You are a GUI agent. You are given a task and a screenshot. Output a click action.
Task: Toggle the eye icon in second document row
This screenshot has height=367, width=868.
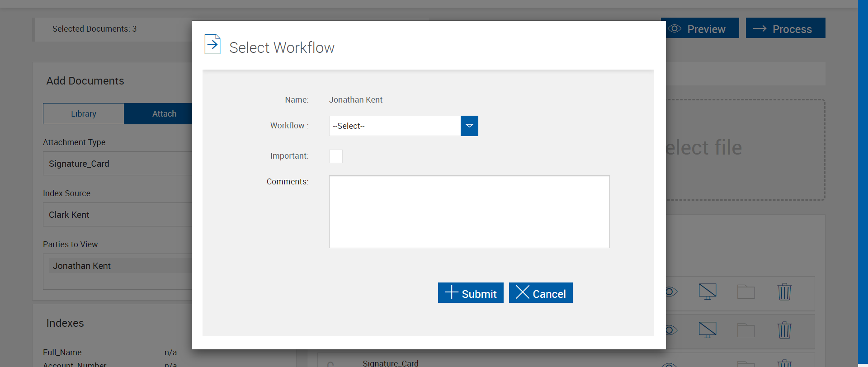tap(671, 330)
